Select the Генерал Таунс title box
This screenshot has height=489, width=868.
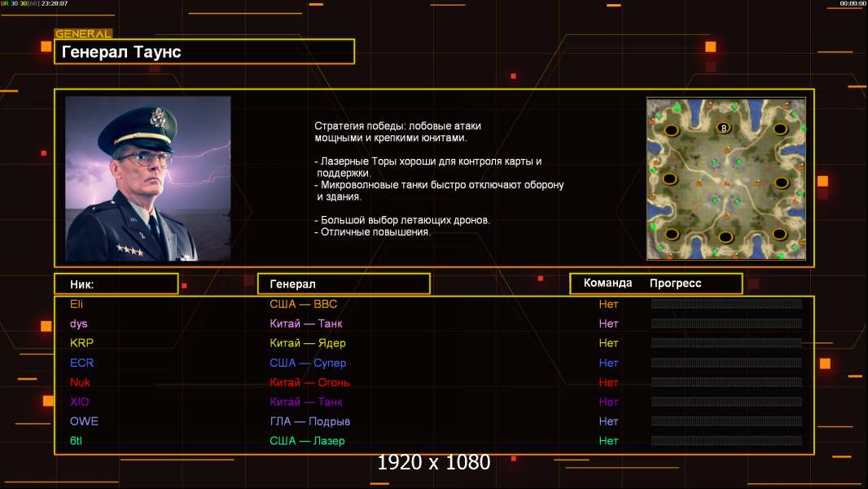coord(204,52)
